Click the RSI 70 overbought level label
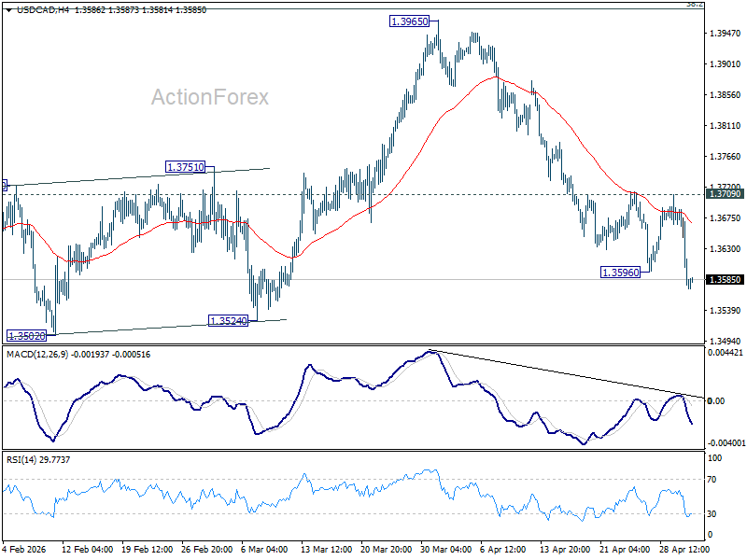The width and height of the screenshot is (747, 560). (x=712, y=480)
